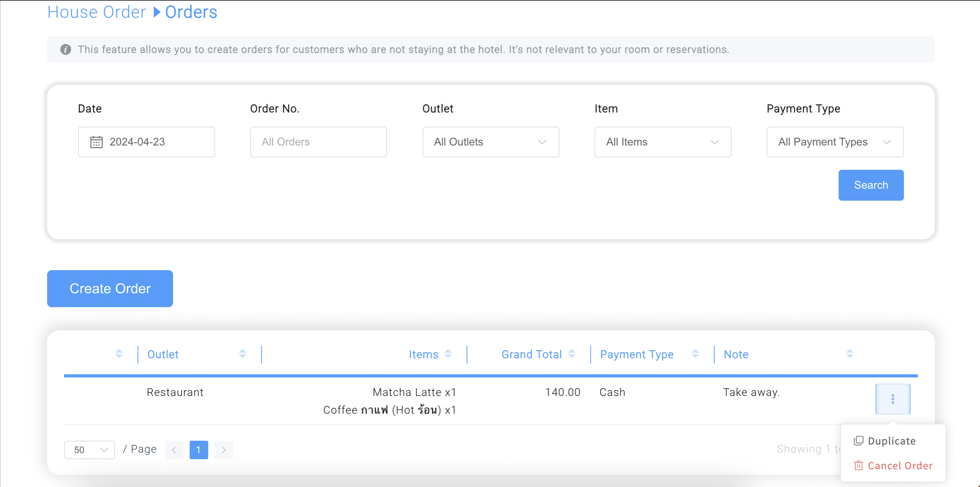The width and height of the screenshot is (980, 487).
Task: Go to the House Order breadcrumb
Action: tap(97, 12)
